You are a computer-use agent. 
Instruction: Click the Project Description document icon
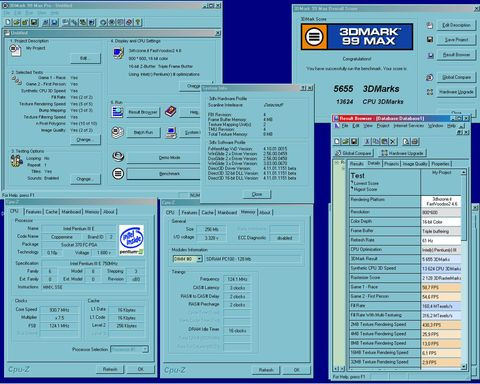tap(15, 50)
